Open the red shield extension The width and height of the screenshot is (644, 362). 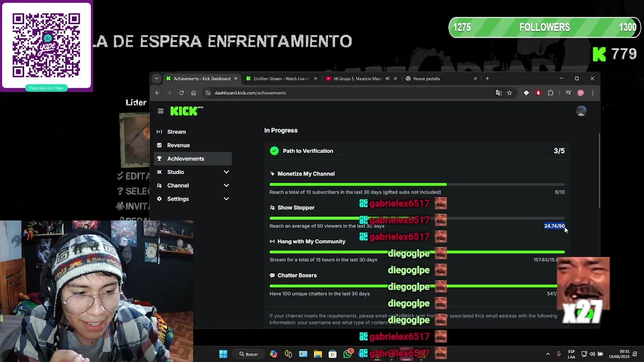[x=538, y=93]
